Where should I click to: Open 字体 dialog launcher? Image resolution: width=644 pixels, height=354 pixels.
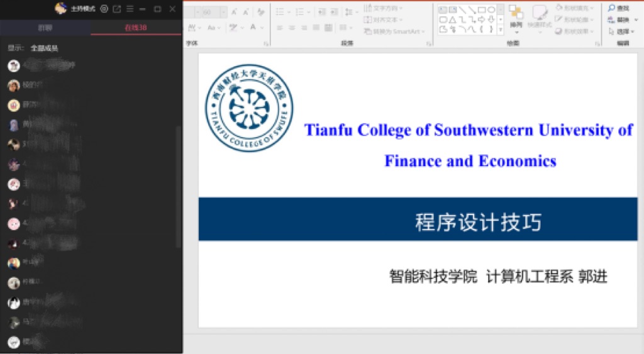coord(266,43)
